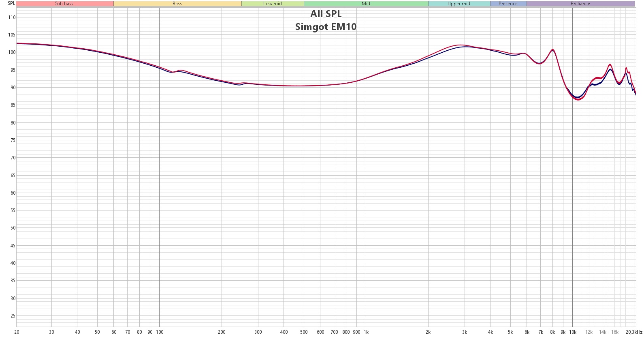Viewport: 644px width, 337px height.
Task: Click the 100 value on SPL axis
Action: (x=12, y=52)
